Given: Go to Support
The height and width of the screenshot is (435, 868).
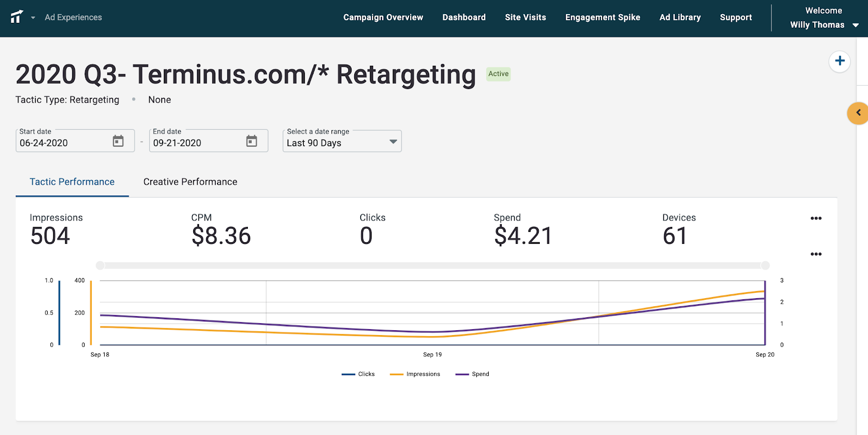Looking at the screenshot, I should [x=736, y=17].
